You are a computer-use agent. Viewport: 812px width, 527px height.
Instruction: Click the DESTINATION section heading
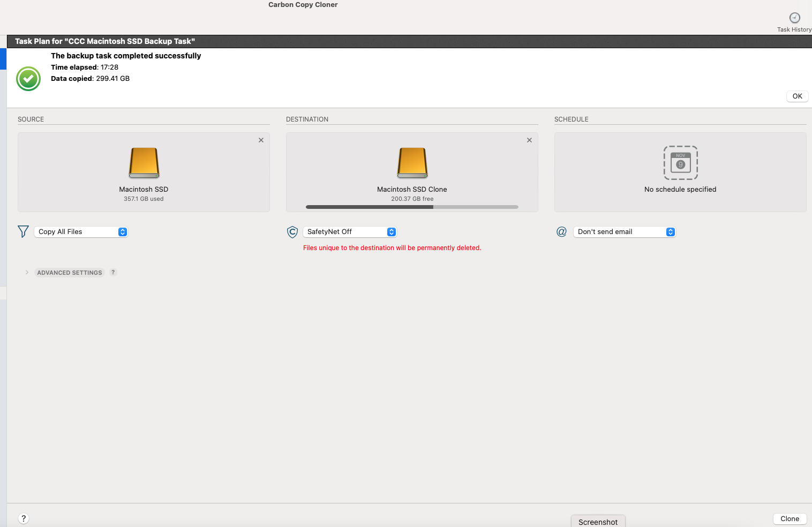(307, 119)
